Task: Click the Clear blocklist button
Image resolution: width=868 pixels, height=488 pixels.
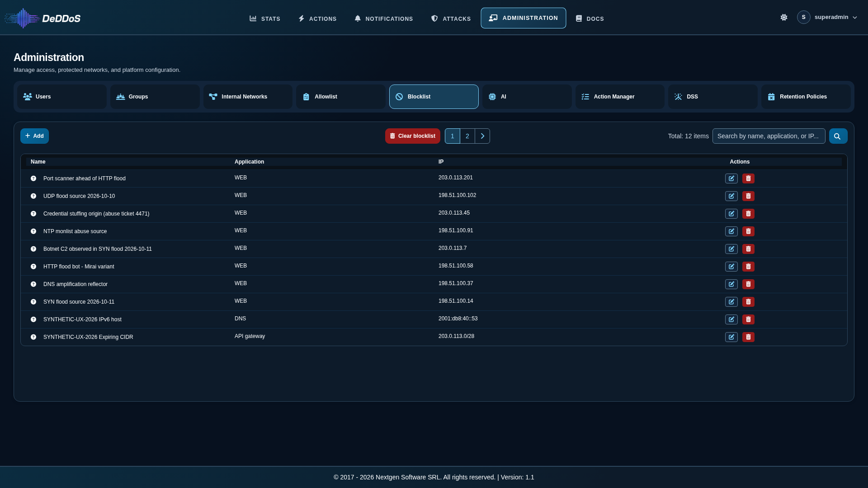Action: [x=413, y=136]
